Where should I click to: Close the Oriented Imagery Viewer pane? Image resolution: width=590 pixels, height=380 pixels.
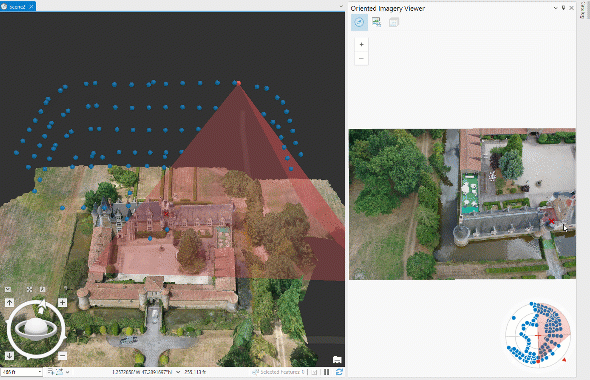pyautogui.click(x=571, y=8)
